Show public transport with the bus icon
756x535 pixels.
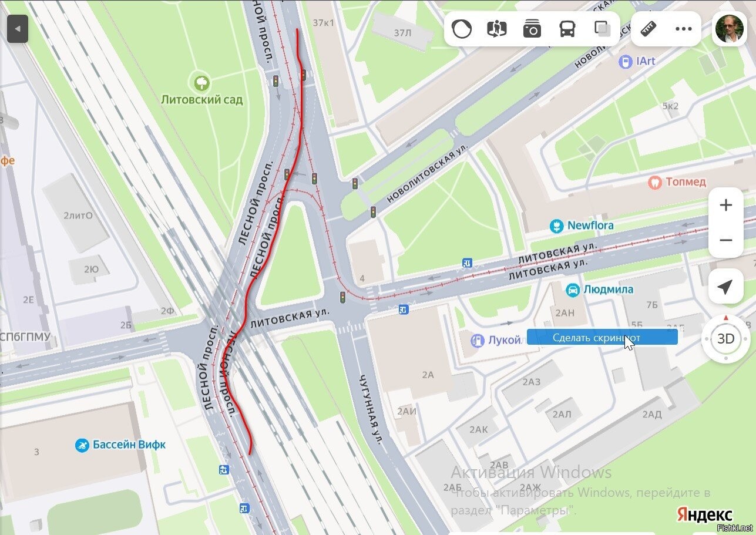pos(567,28)
